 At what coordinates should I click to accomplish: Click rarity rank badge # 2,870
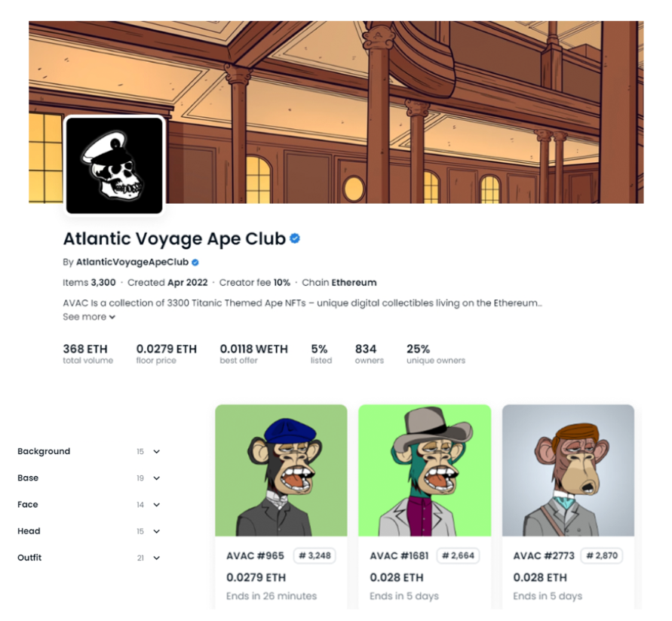tap(602, 556)
